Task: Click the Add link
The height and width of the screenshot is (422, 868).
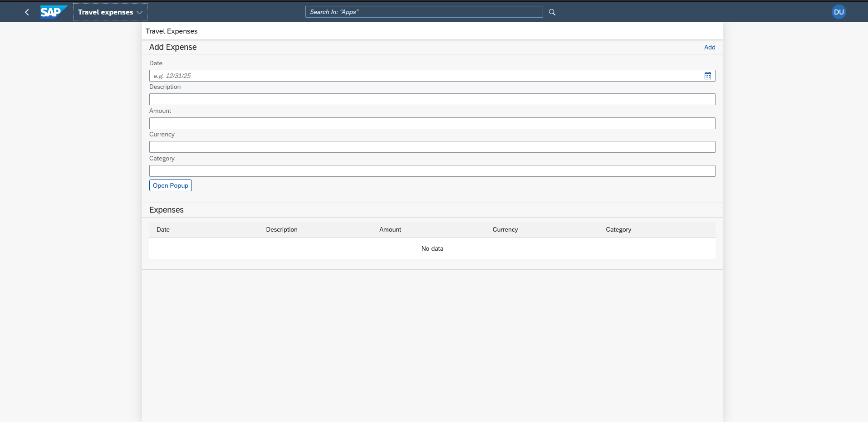Action: pos(709,47)
